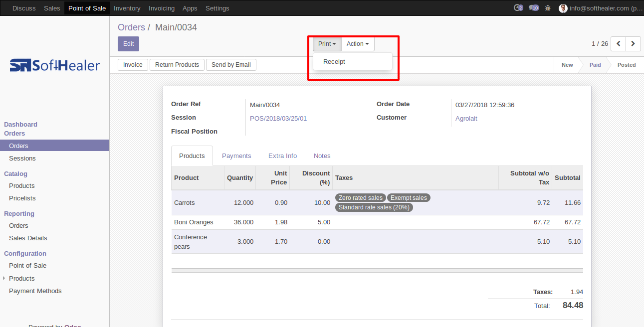
Task: Open the conversations chat bubble icon
Action: point(534,8)
